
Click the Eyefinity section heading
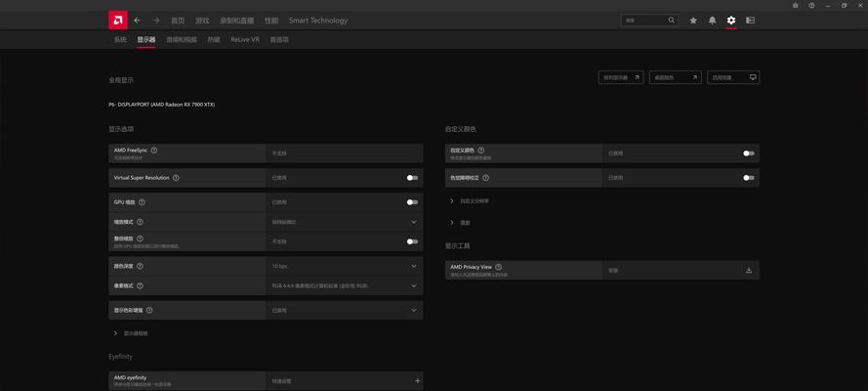pyautogui.click(x=121, y=357)
